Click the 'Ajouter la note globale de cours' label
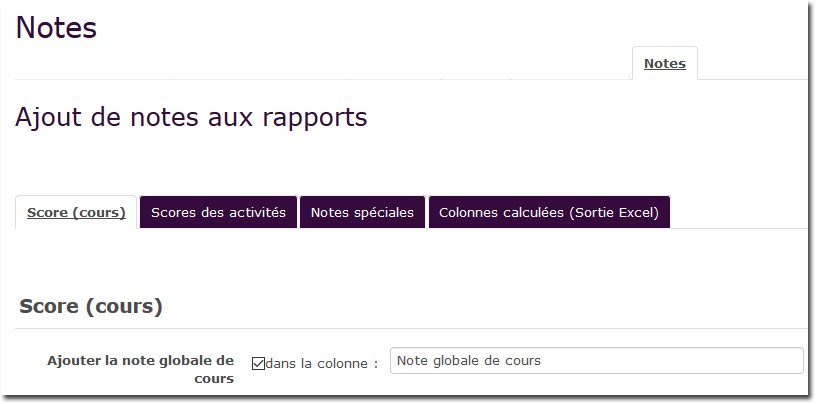This screenshot has width=816, height=404. pyautogui.click(x=140, y=368)
